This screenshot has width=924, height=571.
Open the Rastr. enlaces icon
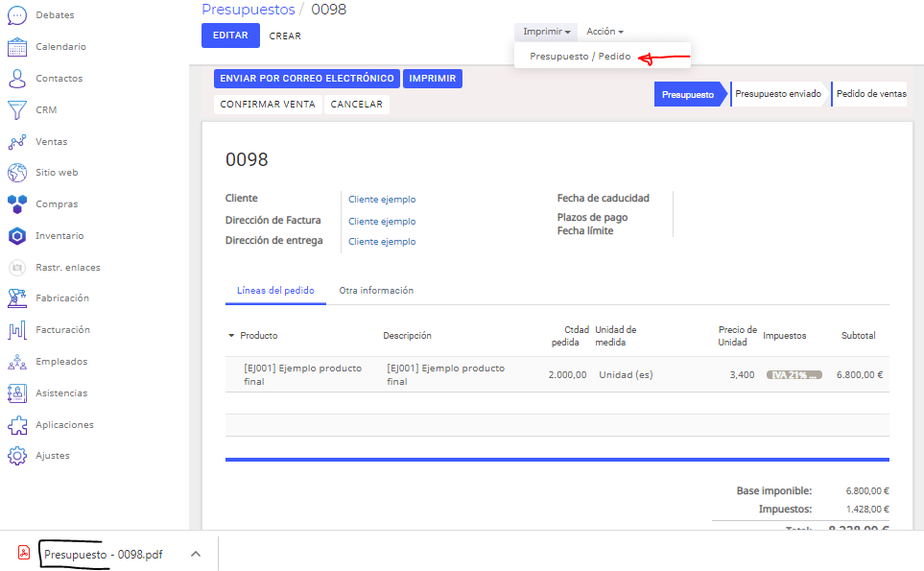coord(17,268)
